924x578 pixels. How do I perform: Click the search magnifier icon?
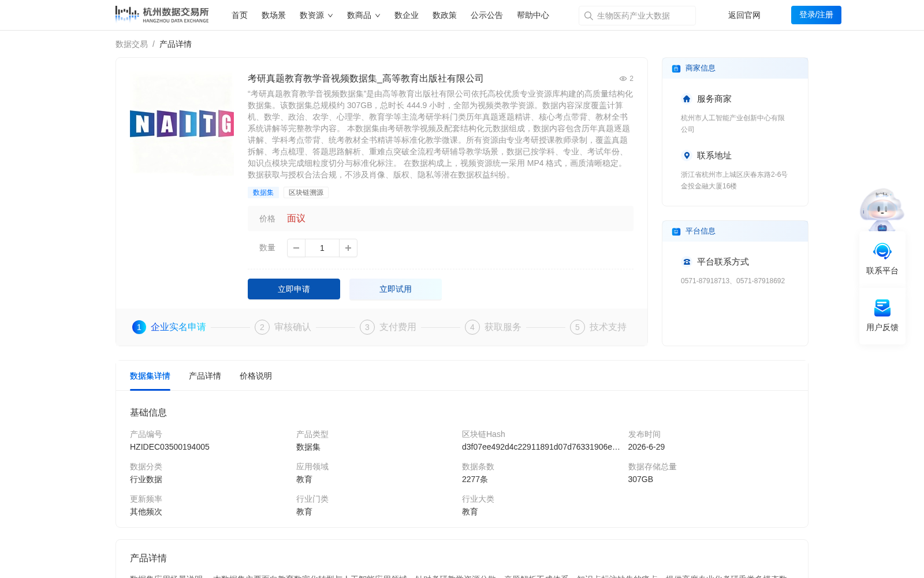[x=588, y=16]
